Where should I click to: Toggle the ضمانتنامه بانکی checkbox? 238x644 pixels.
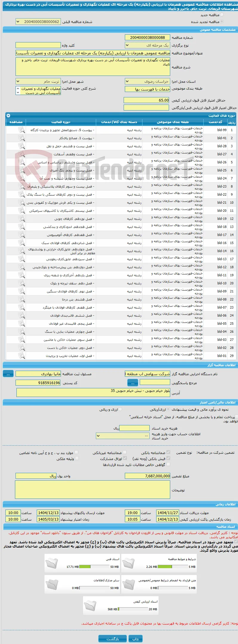coord(168,452)
